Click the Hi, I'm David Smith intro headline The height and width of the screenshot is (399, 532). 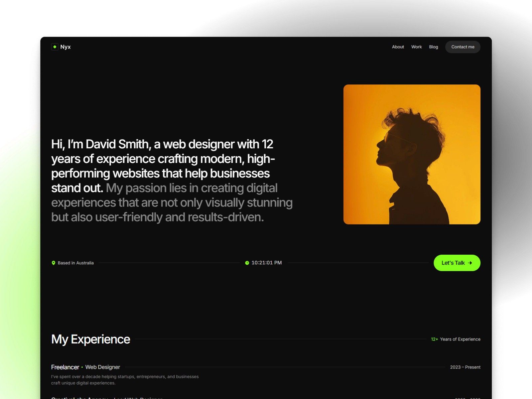[163, 166]
